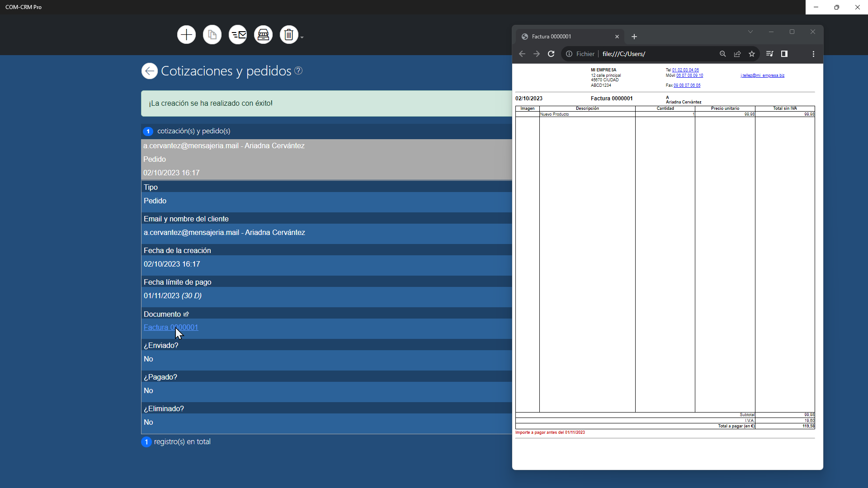Click the 'Pedido' value under Tipo
868x488 pixels.
155,201
